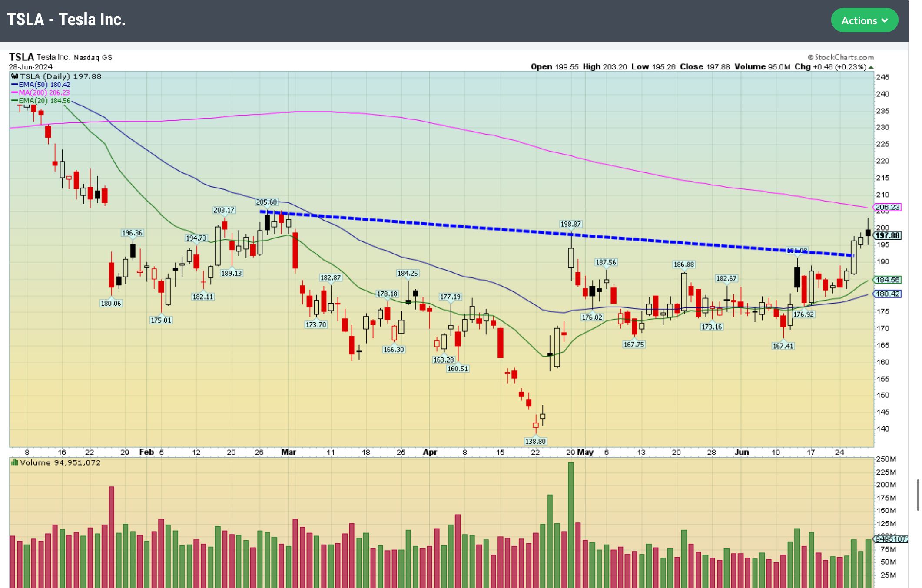922x588 pixels.
Task: Click the StockCharts.com copyright mark
Action: click(x=810, y=57)
